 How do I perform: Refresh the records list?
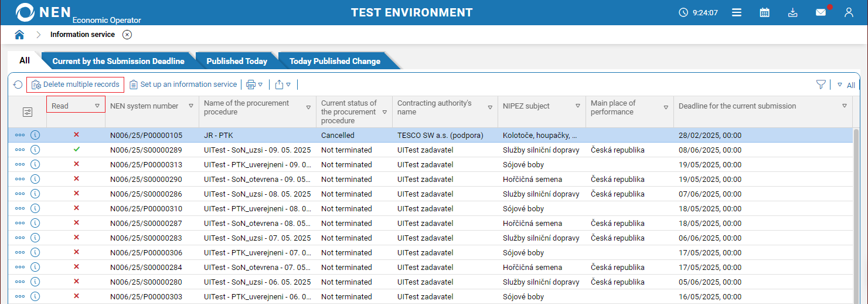[x=18, y=85]
